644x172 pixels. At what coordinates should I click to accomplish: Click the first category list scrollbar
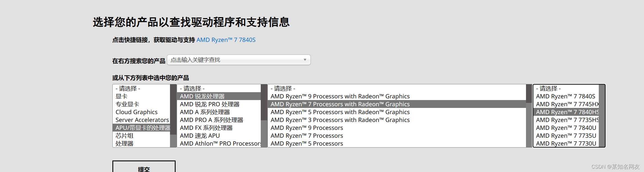pos(173,116)
